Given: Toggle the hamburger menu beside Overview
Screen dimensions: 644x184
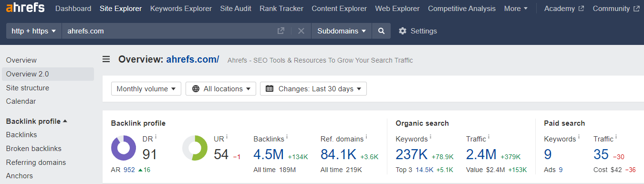Looking at the screenshot, I should click(x=106, y=59).
